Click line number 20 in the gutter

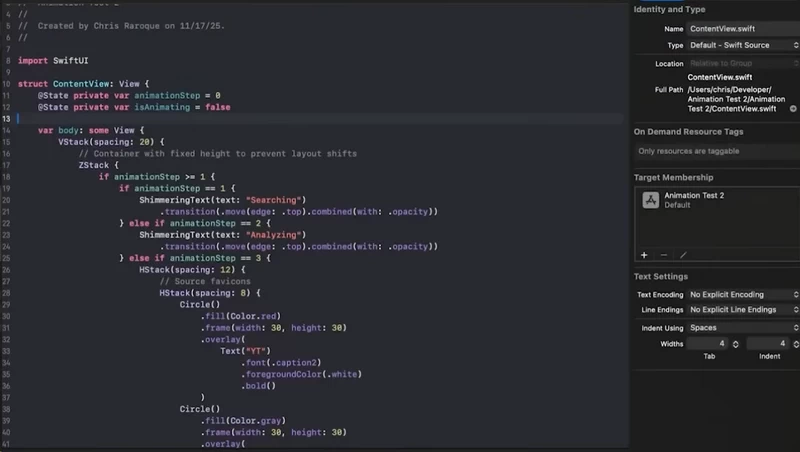click(6, 200)
